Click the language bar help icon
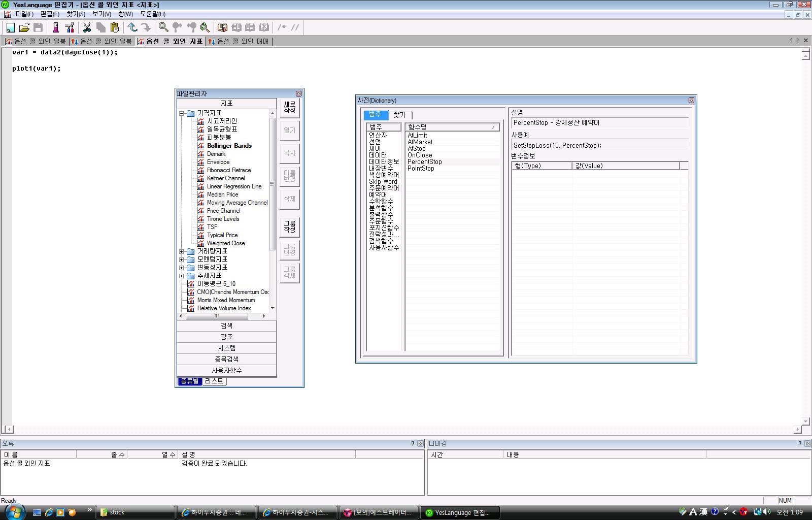Image resolution: width=812 pixels, height=520 pixels. pyautogui.click(x=715, y=512)
